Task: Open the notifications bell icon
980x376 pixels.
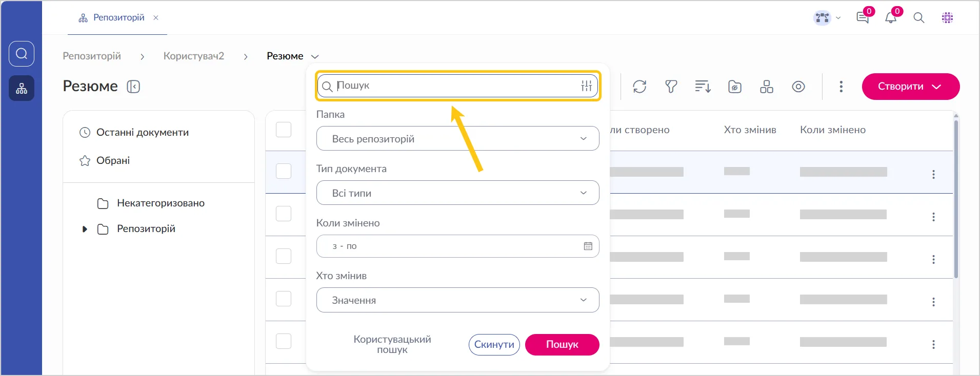Action: [x=891, y=18]
